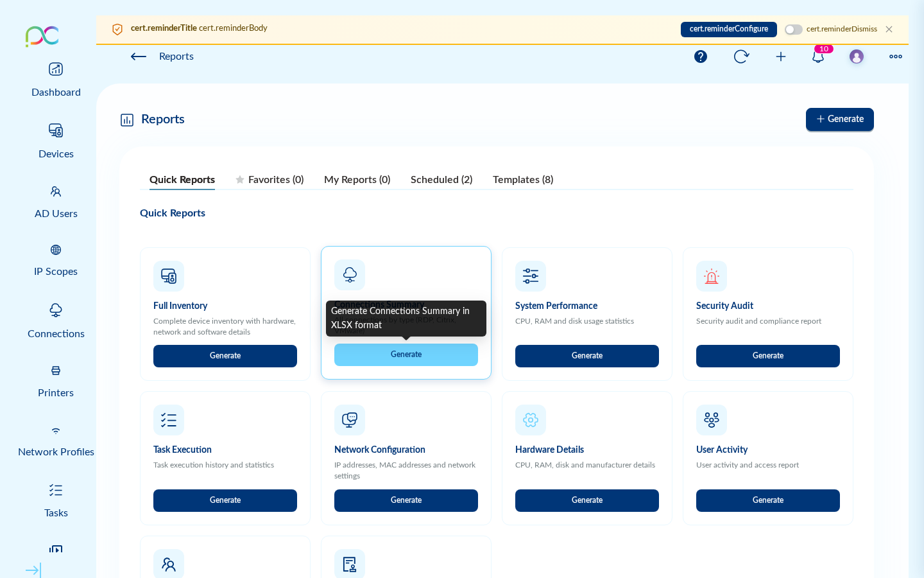The image size is (924, 578).
Task: Generate the System Performance report
Action: pyautogui.click(x=587, y=356)
